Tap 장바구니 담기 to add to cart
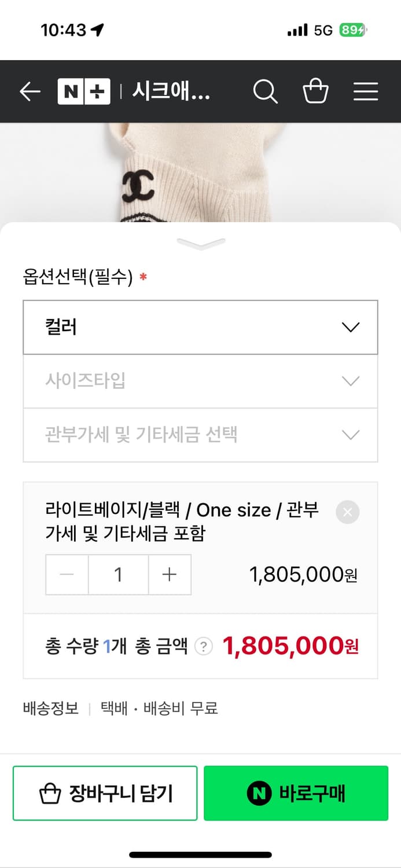Screen dimensions: 401x868 coord(105,794)
